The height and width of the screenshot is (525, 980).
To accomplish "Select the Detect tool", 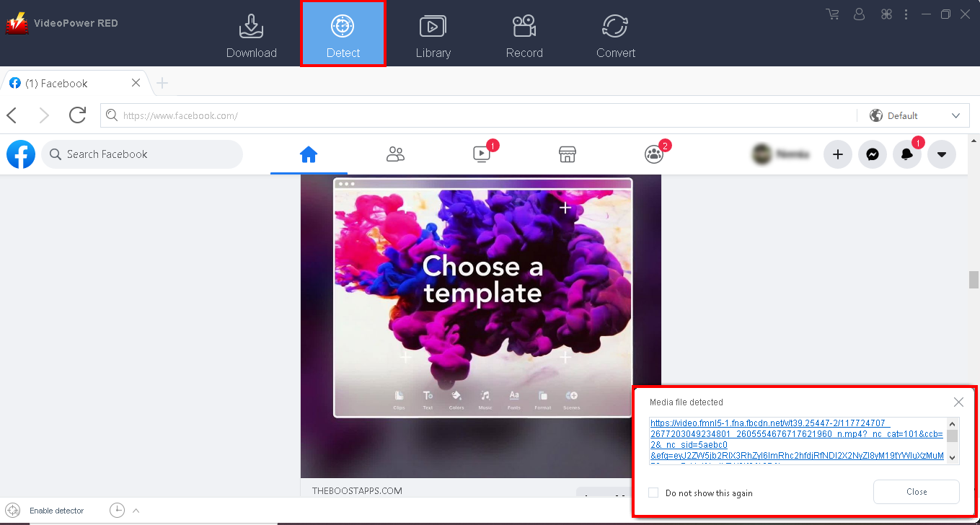I will (343, 33).
